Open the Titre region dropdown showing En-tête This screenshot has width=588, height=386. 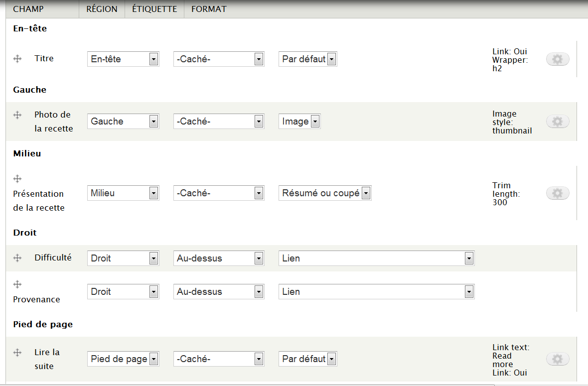123,59
